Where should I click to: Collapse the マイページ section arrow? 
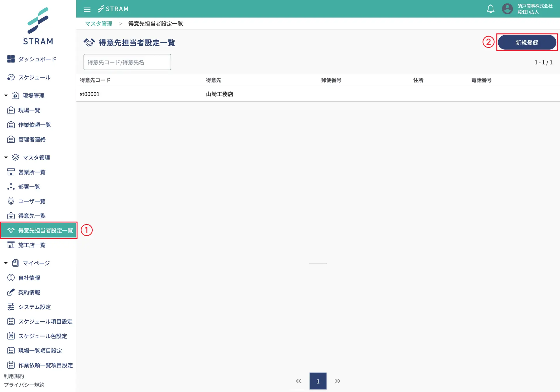6,263
